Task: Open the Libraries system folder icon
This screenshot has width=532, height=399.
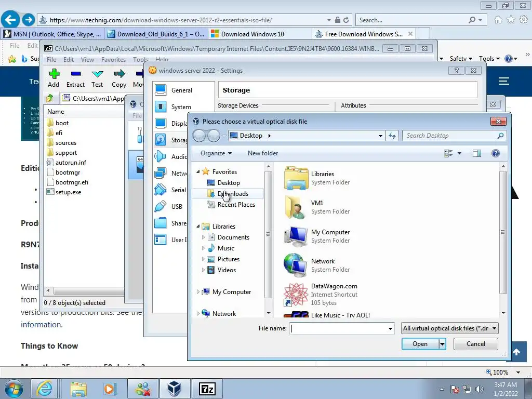Action: click(x=296, y=178)
